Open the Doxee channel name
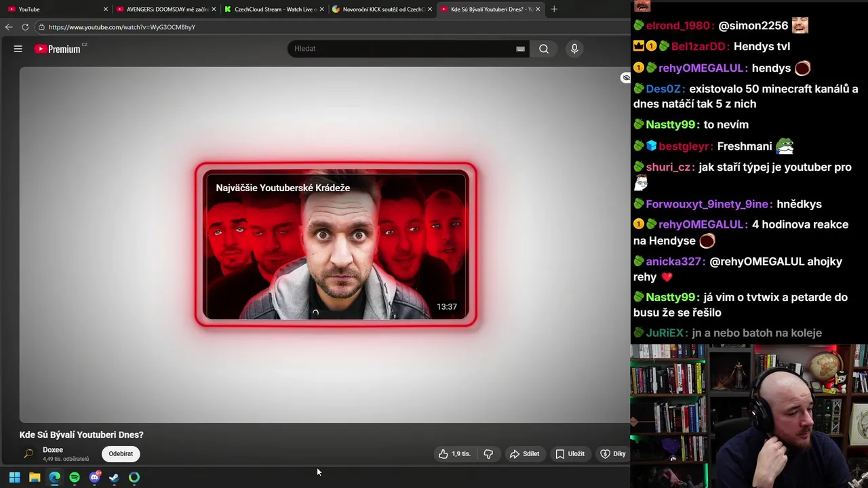The width and height of the screenshot is (868, 488). pos(53,450)
